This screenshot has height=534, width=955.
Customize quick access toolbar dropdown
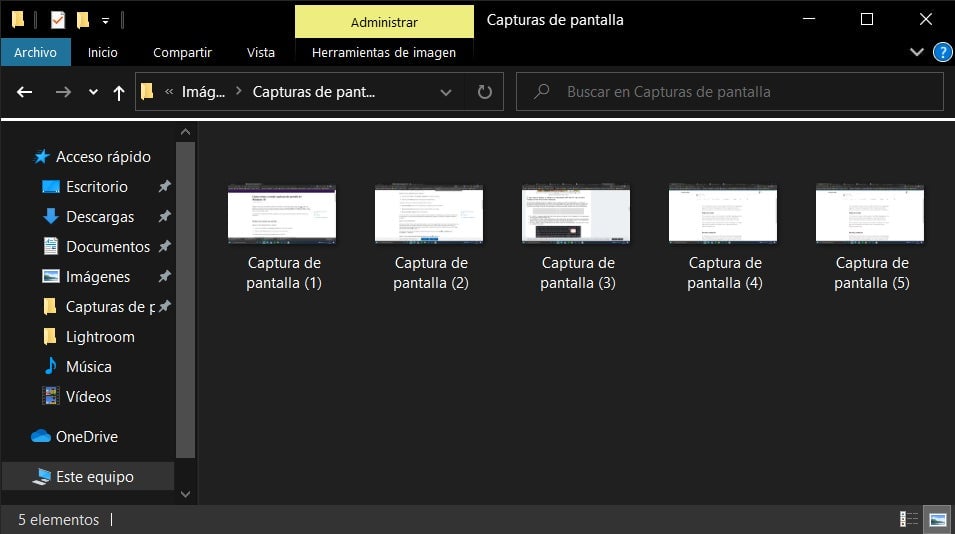coord(105,20)
